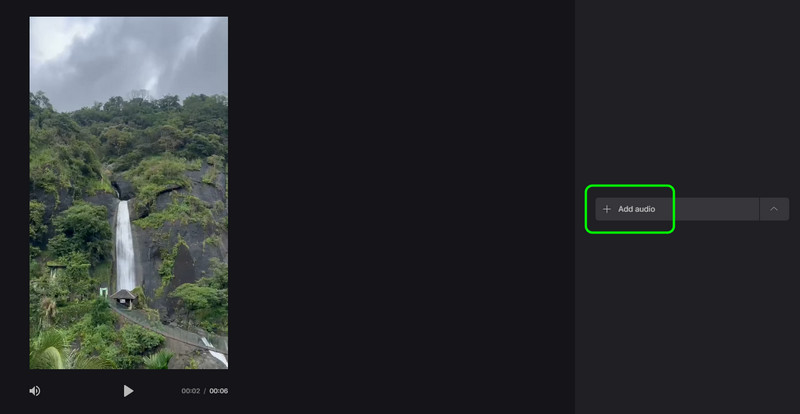
Task: Click the treetops on the hill ridge
Action: pyautogui.click(x=128, y=105)
